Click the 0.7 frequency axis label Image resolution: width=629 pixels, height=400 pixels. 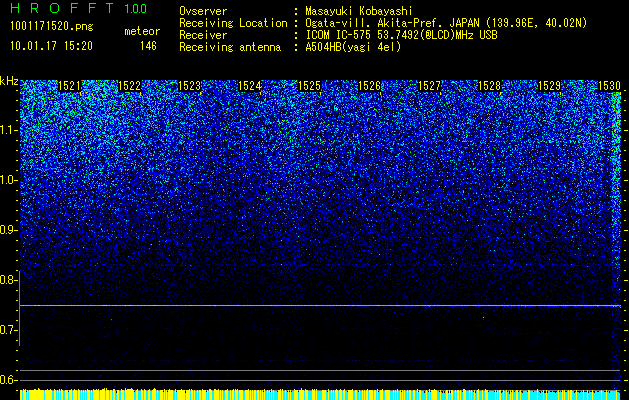coord(8,330)
